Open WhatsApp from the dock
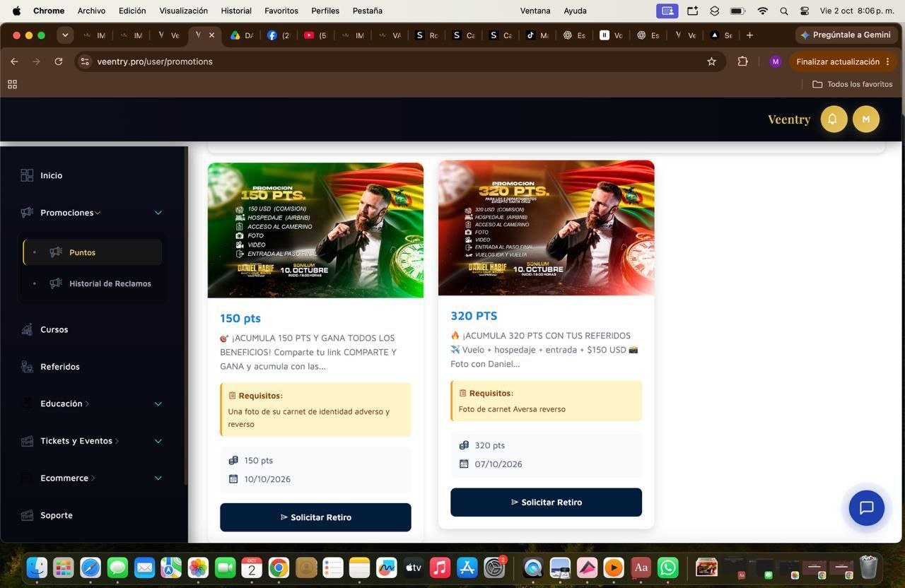The height and width of the screenshot is (588, 905). tap(667, 568)
